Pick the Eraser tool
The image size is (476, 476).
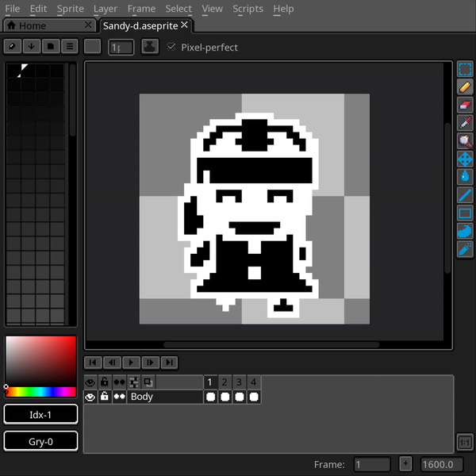(466, 106)
